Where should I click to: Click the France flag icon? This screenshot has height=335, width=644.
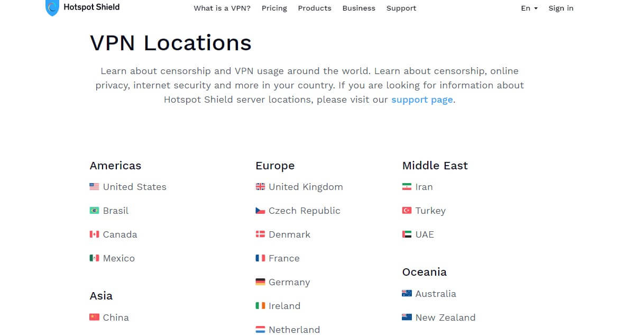[260, 258]
